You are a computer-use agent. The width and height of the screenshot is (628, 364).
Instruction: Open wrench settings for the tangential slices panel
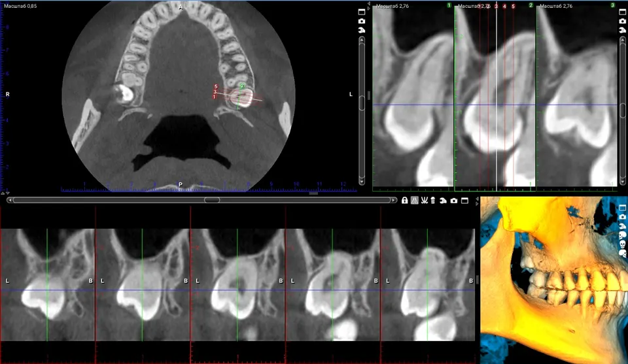click(623, 30)
